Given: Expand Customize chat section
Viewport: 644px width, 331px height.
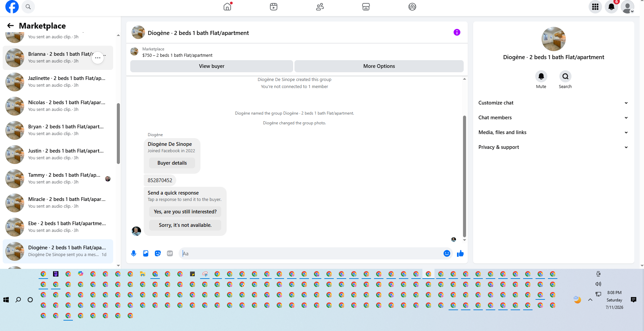Looking at the screenshot, I should [x=553, y=103].
